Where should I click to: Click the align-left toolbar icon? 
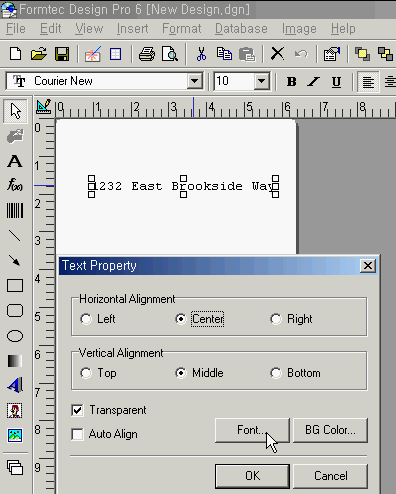pyautogui.click(x=368, y=82)
